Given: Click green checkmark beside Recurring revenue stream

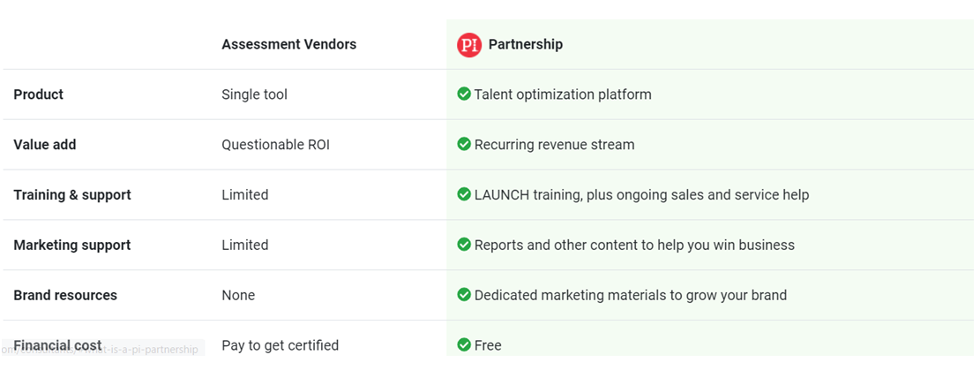Looking at the screenshot, I should point(464,144).
